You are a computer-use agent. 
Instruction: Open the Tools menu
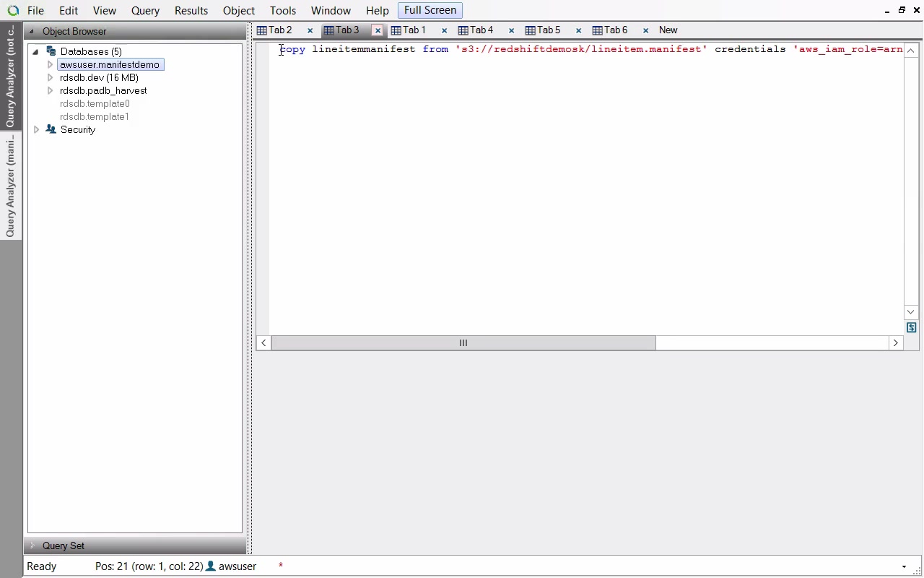tap(283, 11)
